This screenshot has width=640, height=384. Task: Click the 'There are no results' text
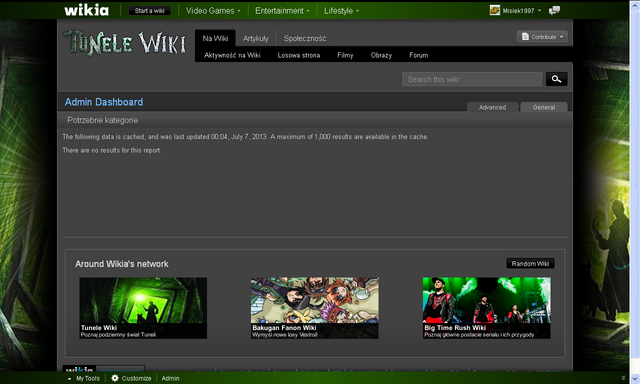(112, 150)
